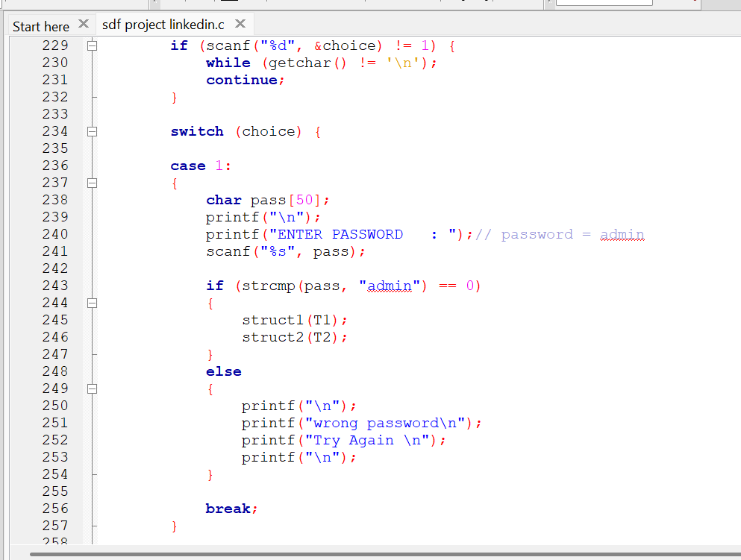741x560 pixels.
Task: Click the '// password = admin' comment
Action: pyautogui.click(x=560, y=235)
